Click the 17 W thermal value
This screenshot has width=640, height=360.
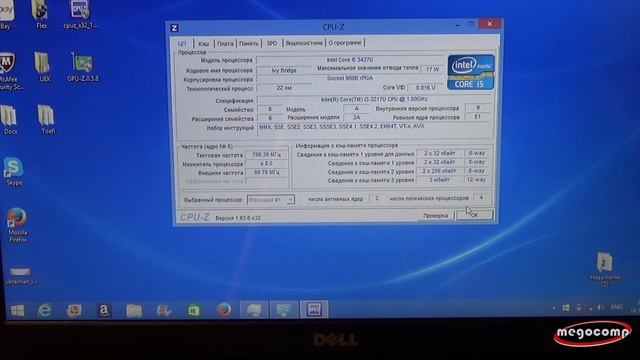[432, 69]
